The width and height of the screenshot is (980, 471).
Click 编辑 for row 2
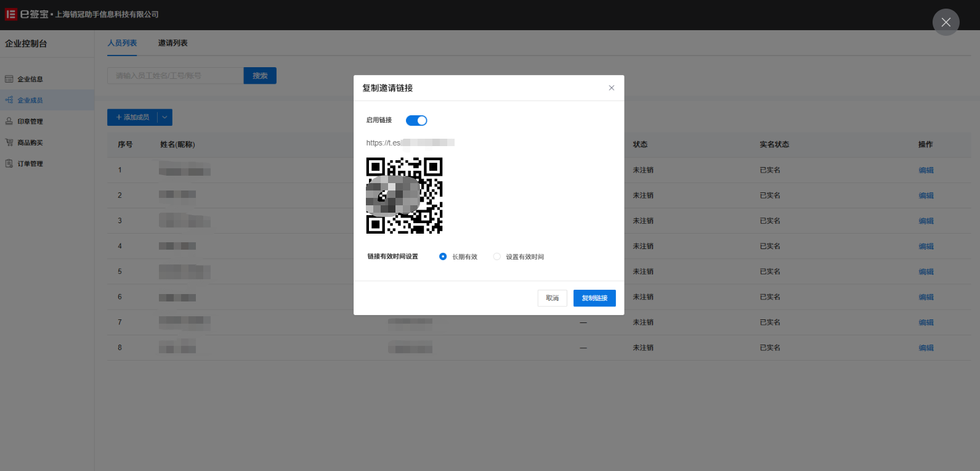click(x=926, y=195)
